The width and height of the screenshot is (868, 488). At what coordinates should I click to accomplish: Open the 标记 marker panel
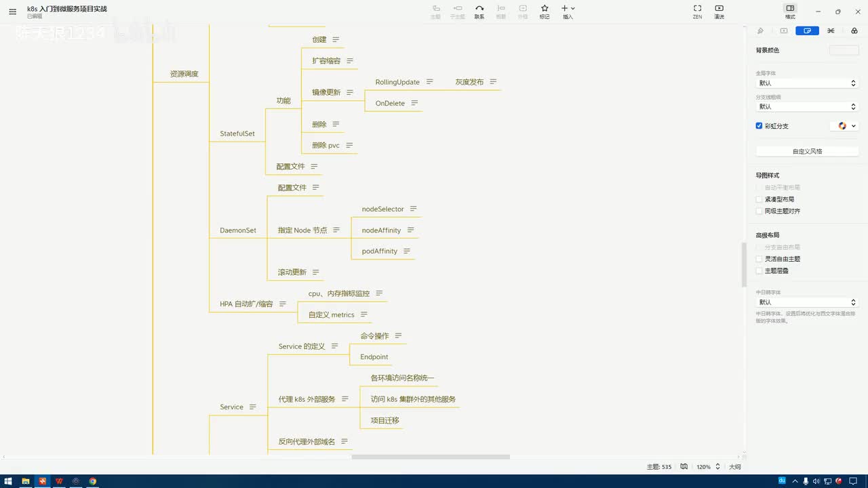pyautogui.click(x=545, y=12)
